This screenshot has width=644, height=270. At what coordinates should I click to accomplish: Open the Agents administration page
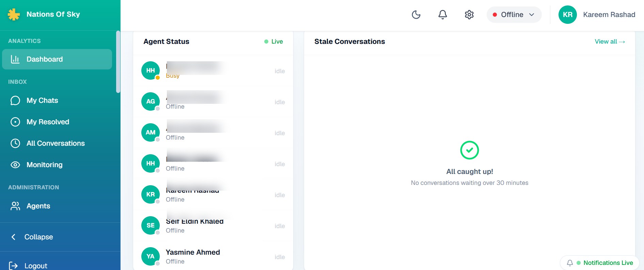57,206
